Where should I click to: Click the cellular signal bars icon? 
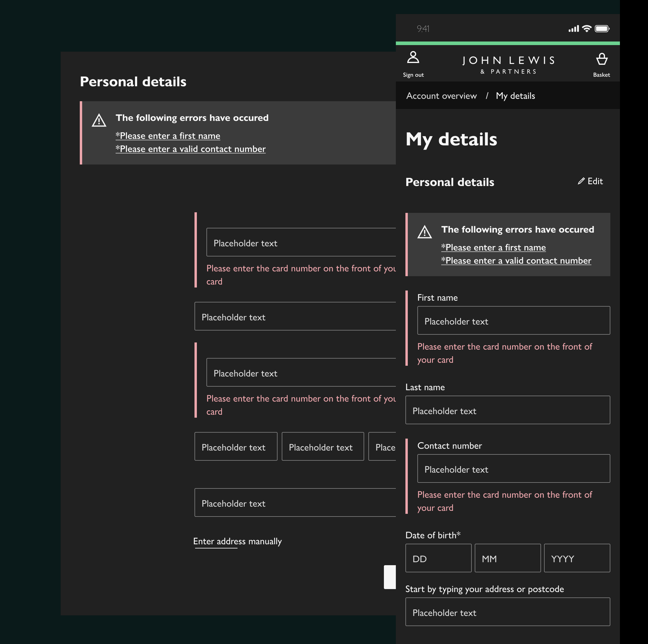pyautogui.click(x=574, y=29)
